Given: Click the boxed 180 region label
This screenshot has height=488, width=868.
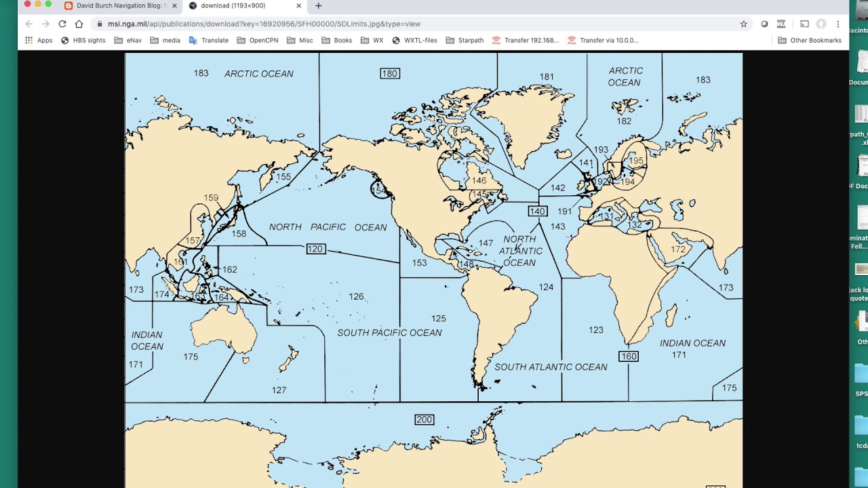Looking at the screenshot, I should coord(390,73).
